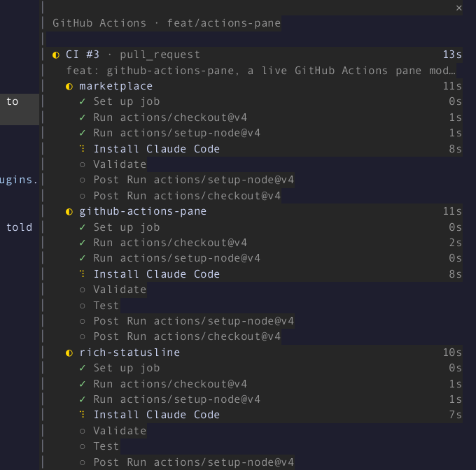Screen dimensions: 476x470
Task: Click the 'GitHub Actions · feat/actions-pane' header
Action: [167, 23]
